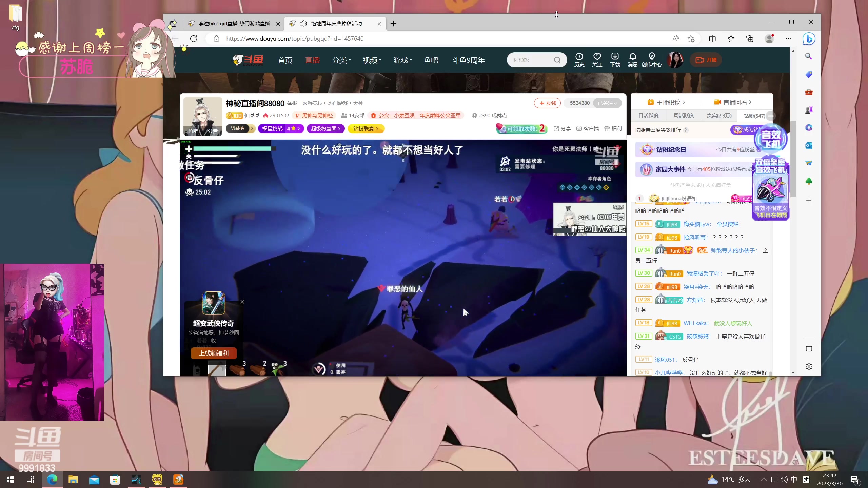Click the 上线领福利 button
868x488 pixels.
[214, 353]
